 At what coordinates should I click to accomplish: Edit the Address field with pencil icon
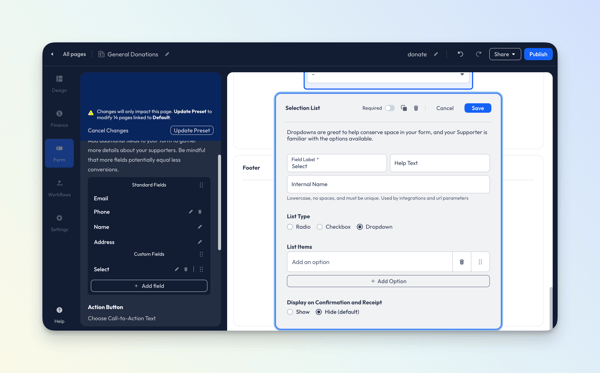(200, 242)
